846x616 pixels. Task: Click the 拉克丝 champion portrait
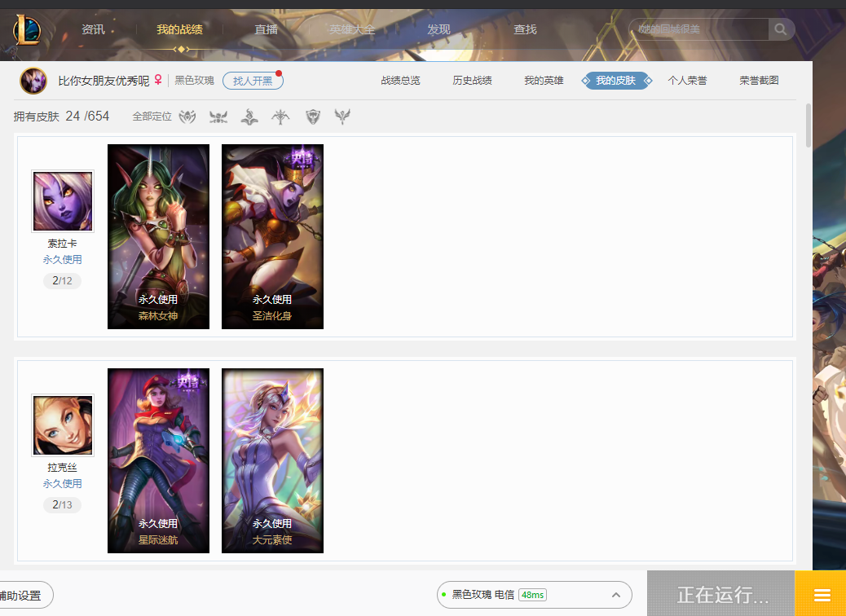coord(63,425)
